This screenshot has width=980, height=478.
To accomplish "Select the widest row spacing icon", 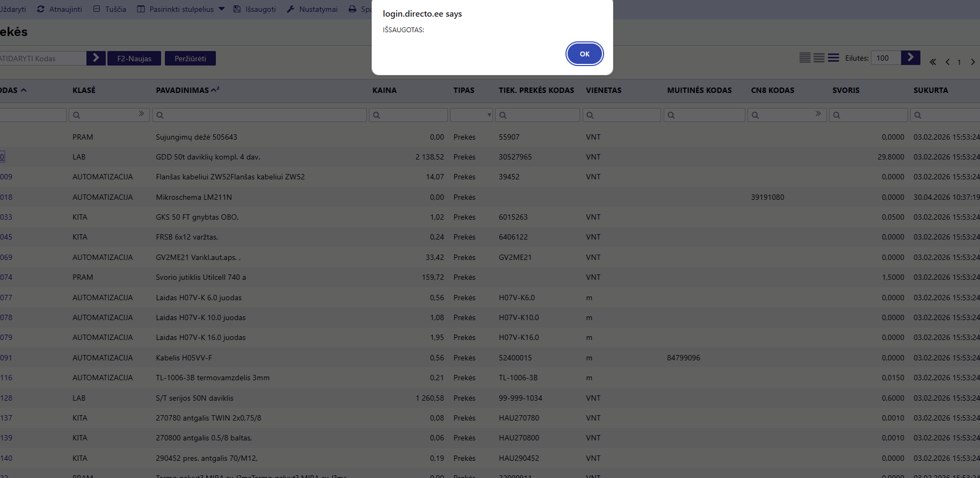I will (833, 58).
